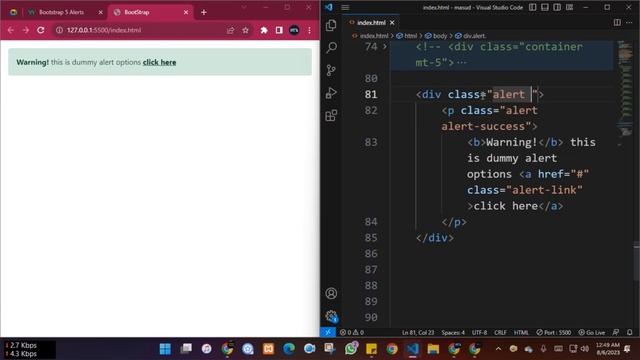Click Go Live in the status bar
Viewport: 640px width, 360px height.
point(591,332)
